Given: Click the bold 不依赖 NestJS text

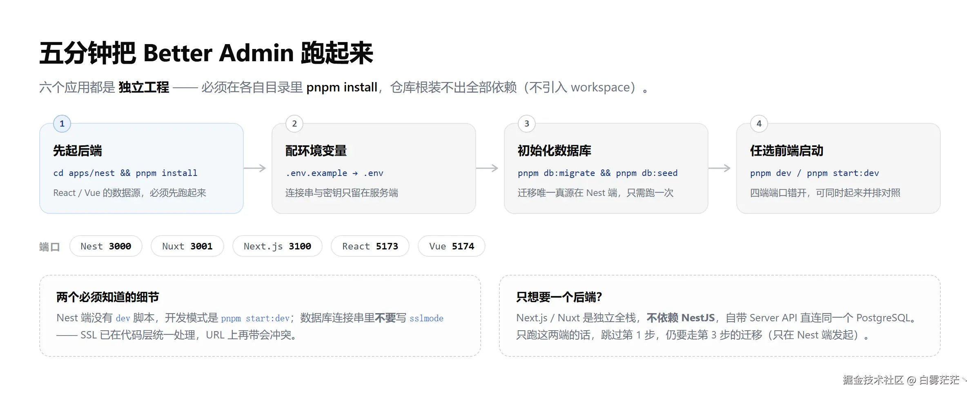Looking at the screenshot, I should 681,318.
